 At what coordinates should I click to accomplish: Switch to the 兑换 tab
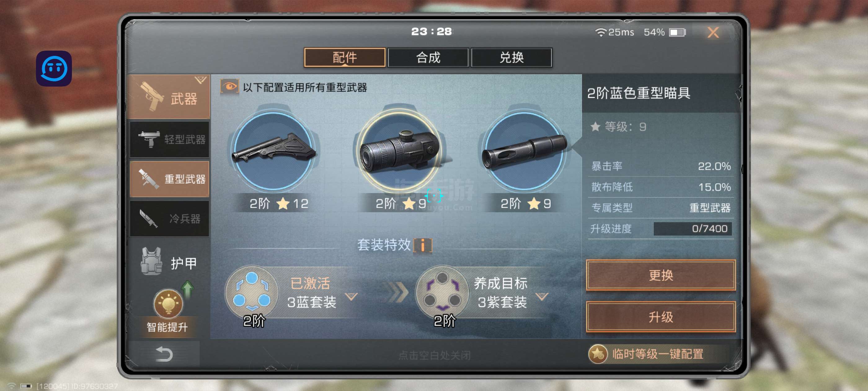pos(511,57)
